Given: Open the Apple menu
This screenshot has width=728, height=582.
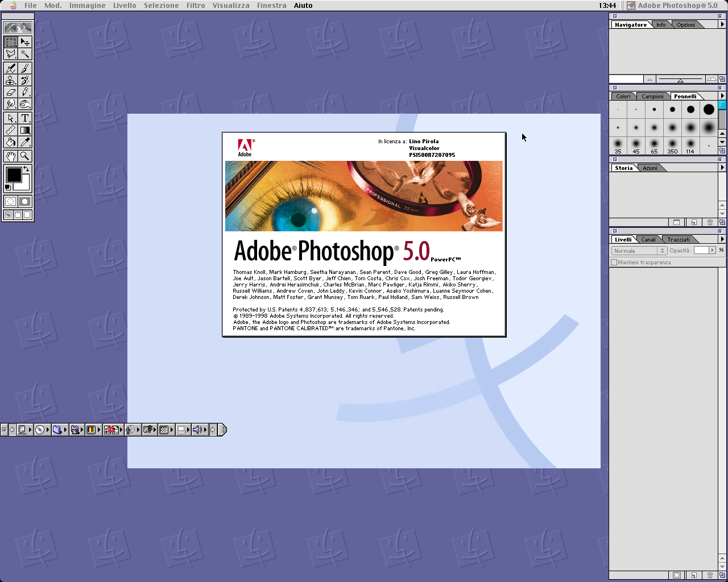Looking at the screenshot, I should pyautogui.click(x=13, y=5).
